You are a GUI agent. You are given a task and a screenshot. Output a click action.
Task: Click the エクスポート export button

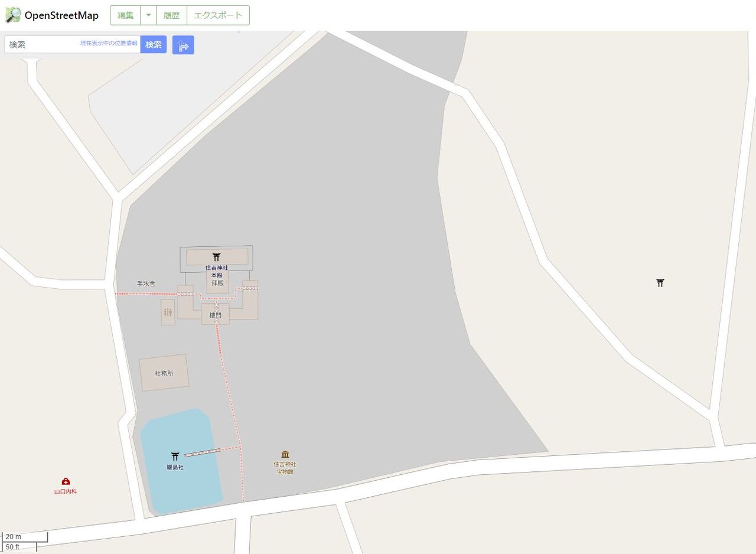(x=218, y=15)
